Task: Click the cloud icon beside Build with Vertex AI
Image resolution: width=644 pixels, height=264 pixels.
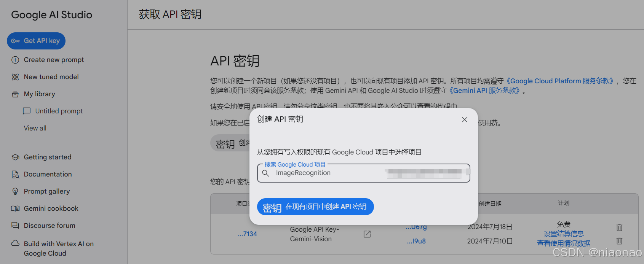Action: point(15,243)
